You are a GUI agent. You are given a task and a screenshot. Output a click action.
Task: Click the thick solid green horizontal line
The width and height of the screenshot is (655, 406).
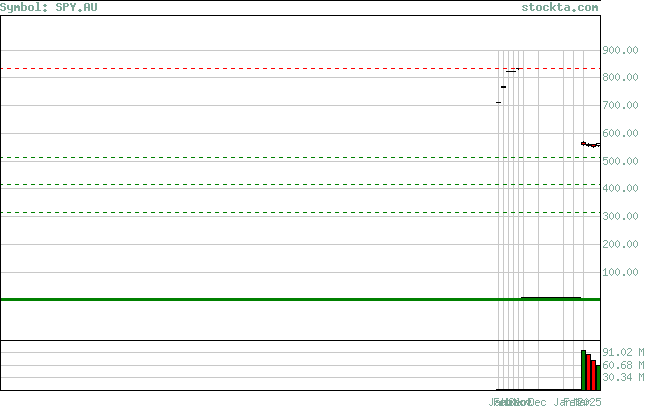pyautogui.click(x=300, y=299)
